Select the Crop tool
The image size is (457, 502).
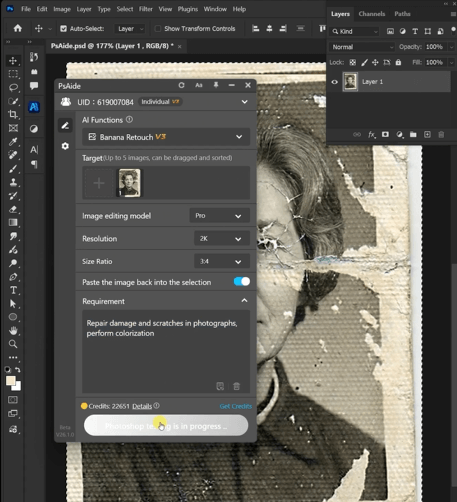pos(13,114)
